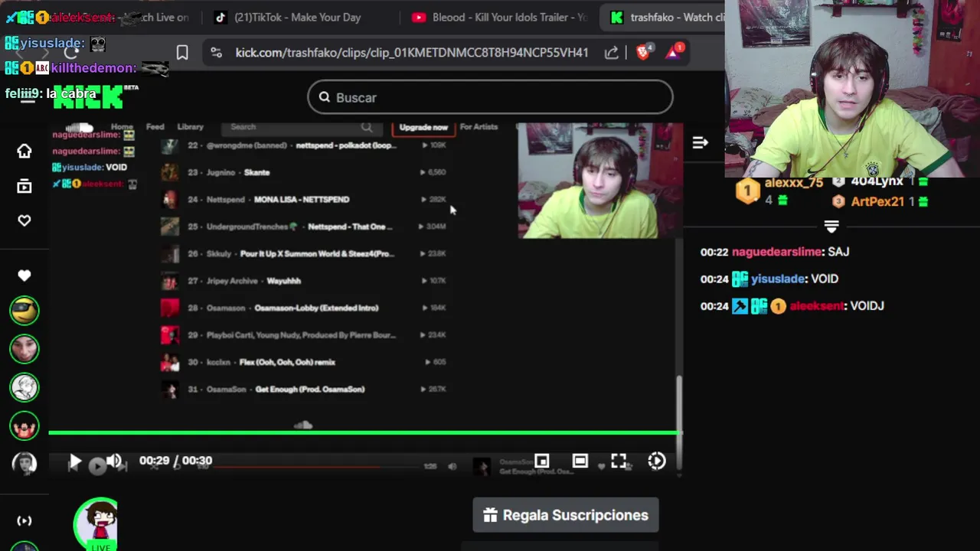Click Feed tab in the clip's SoundCloud
Screen dimensions: 980x551
[155, 127]
